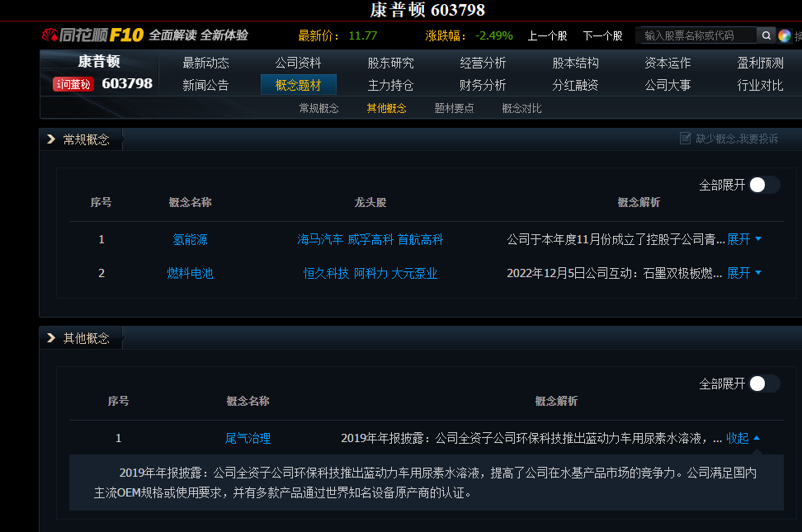The image size is (802, 532).
Task: Open leading stock 阿科力
Action: (x=370, y=273)
